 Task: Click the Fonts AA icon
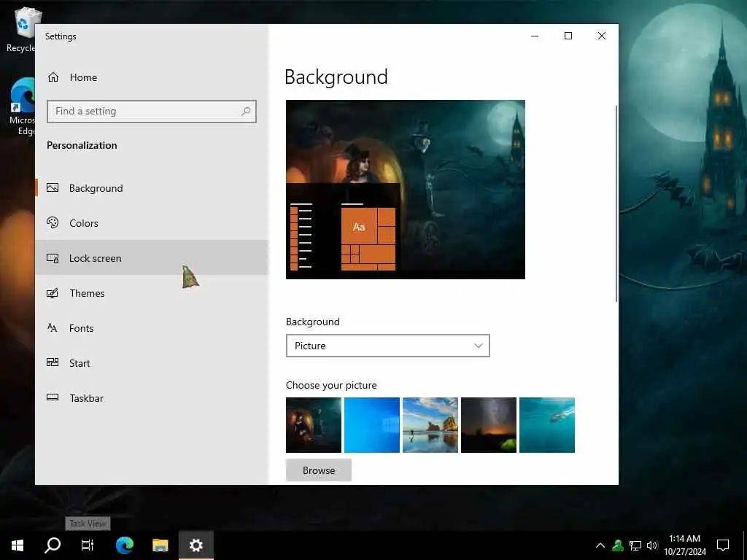pyautogui.click(x=53, y=327)
